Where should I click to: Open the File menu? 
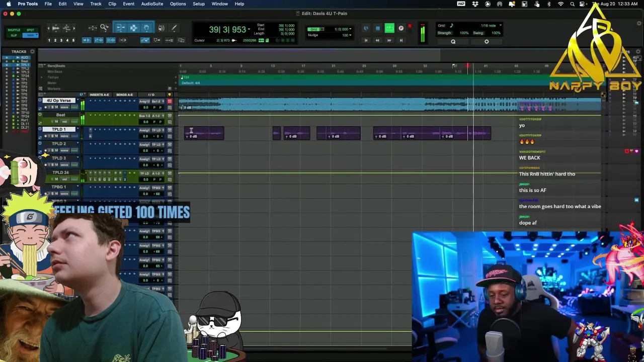click(48, 4)
